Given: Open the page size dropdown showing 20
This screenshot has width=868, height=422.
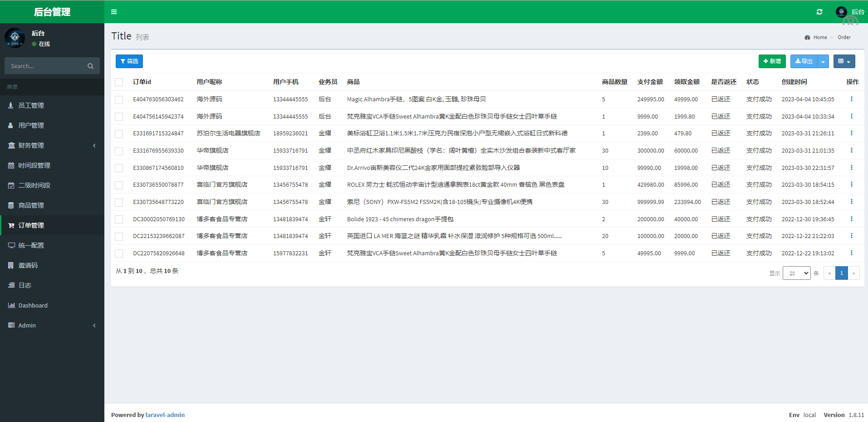Looking at the screenshot, I should tap(796, 273).
